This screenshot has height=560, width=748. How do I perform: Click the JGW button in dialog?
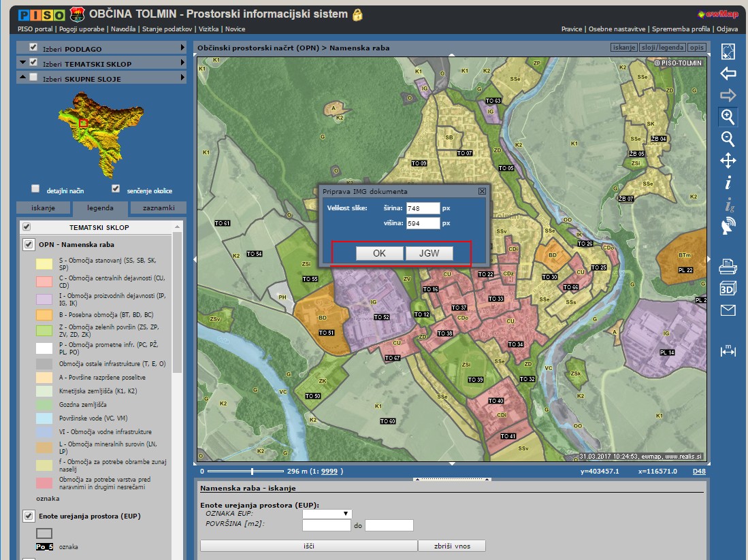(x=429, y=253)
